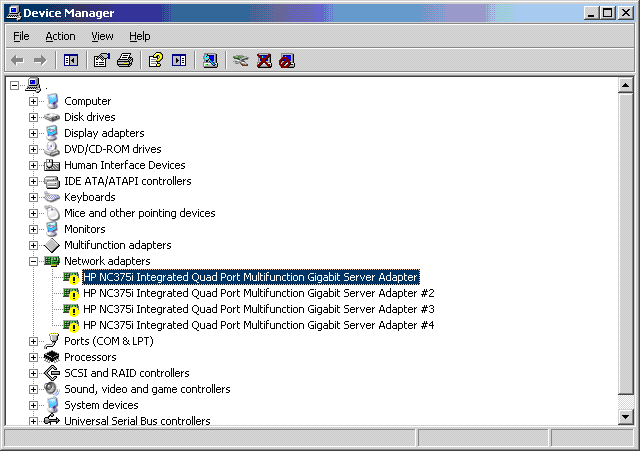The height and width of the screenshot is (451, 640).
Task: Click the Sound, video and game controllers icon
Action: point(52,389)
